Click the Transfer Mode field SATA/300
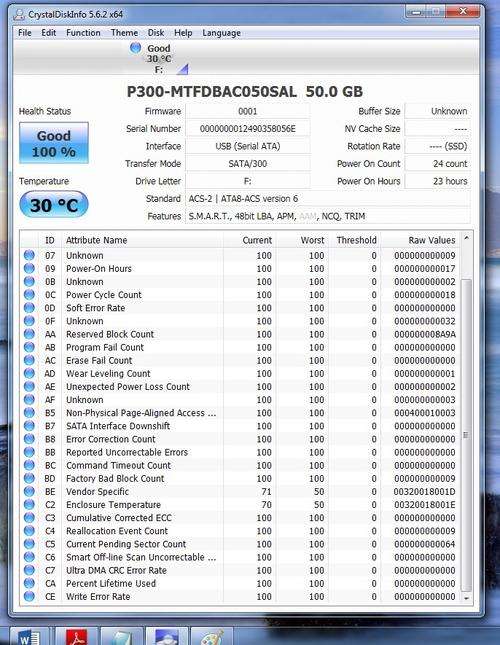 (x=248, y=164)
